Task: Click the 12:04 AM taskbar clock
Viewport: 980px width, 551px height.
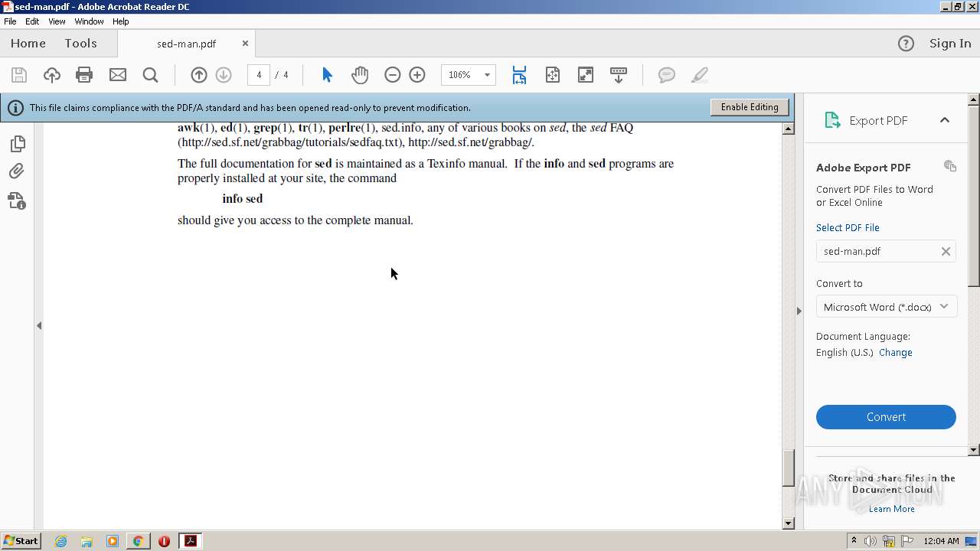Action: [x=941, y=541]
